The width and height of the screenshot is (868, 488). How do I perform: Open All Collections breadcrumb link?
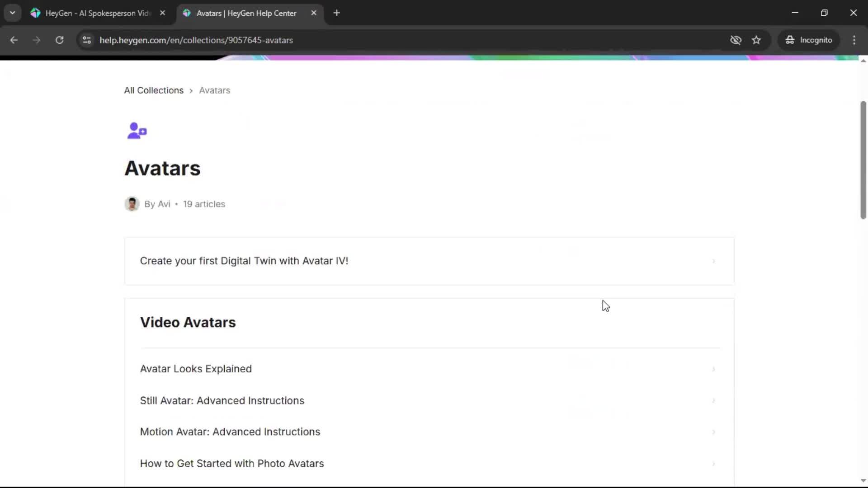(x=154, y=90)
